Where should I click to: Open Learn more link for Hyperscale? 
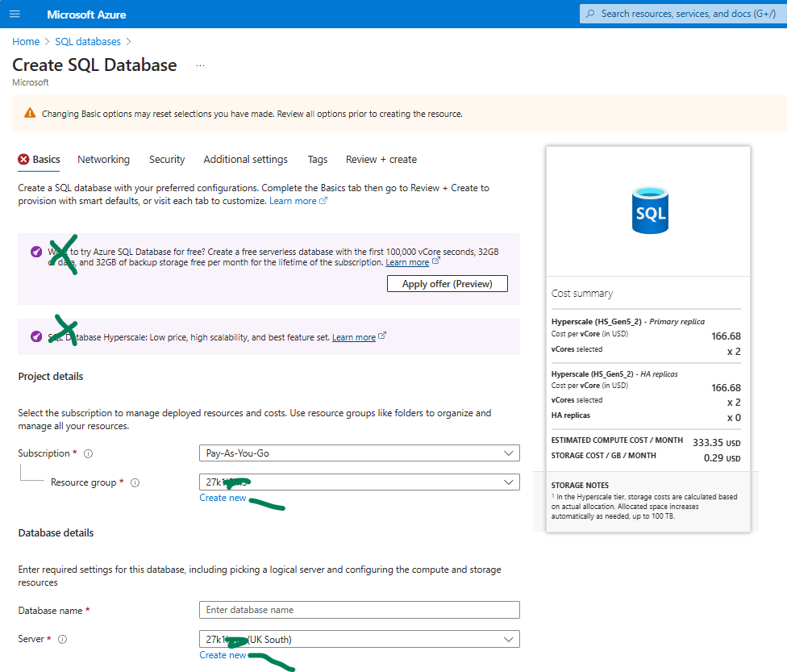(x=354, y=337)
